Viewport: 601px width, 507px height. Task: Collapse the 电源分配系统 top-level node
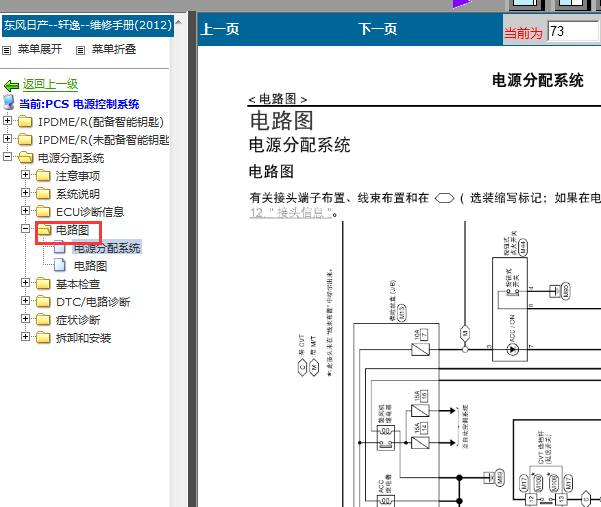(7, 156)
